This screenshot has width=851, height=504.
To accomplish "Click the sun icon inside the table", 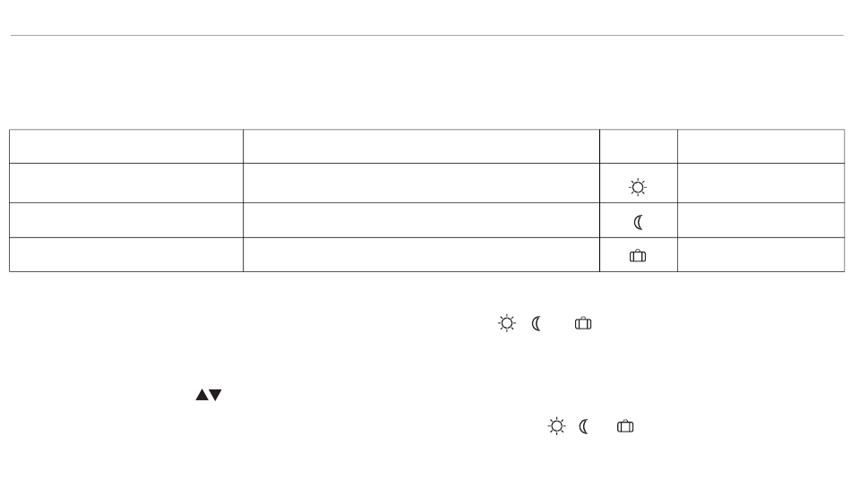I will [638, 188].
